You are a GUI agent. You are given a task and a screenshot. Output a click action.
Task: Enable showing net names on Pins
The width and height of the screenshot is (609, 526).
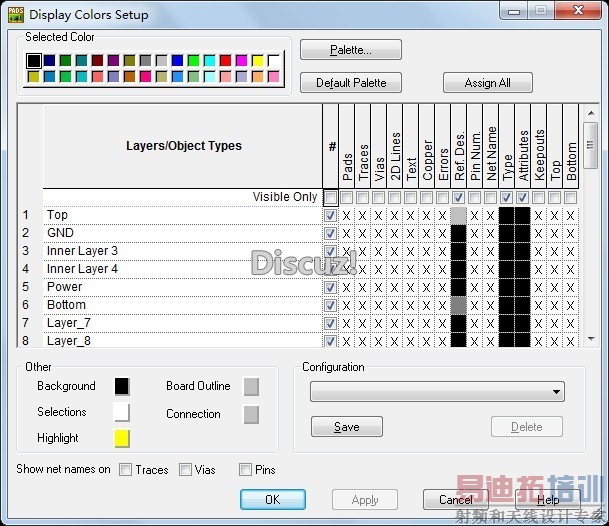tap(245, 470)
